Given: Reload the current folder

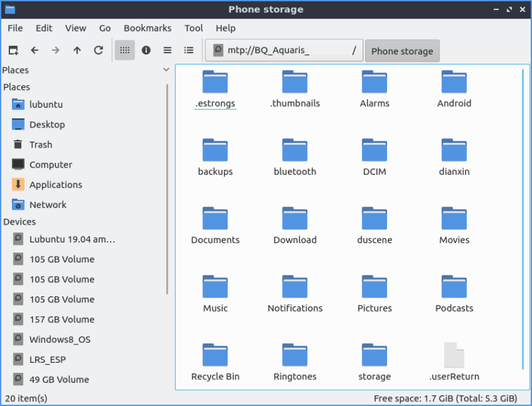Looking at the screenshot, I should pyautogui.click(x=98, y=51).
